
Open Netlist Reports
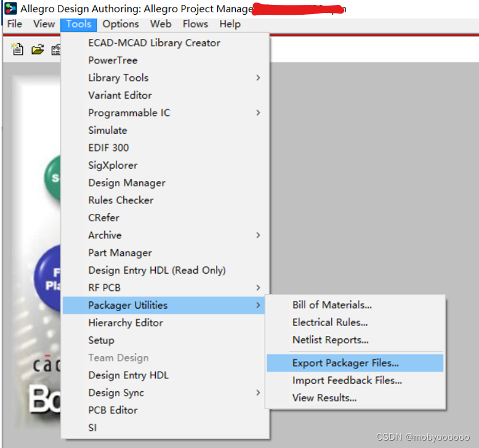[355, 340]
